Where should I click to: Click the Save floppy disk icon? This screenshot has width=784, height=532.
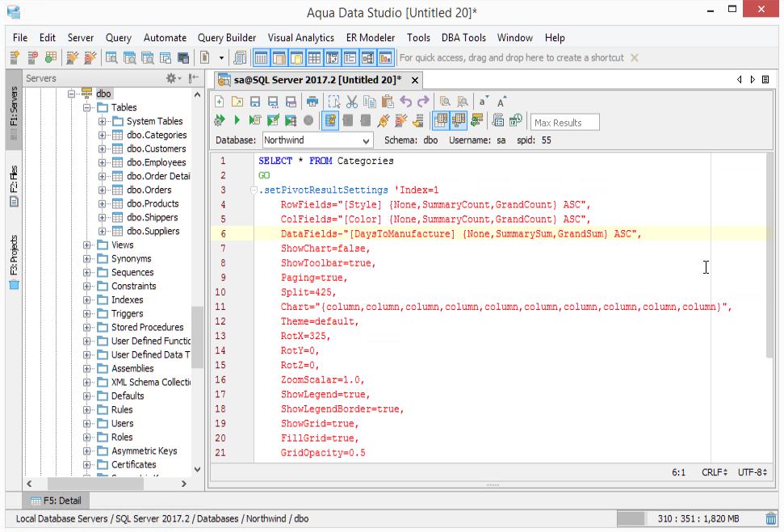click(255, 102)
